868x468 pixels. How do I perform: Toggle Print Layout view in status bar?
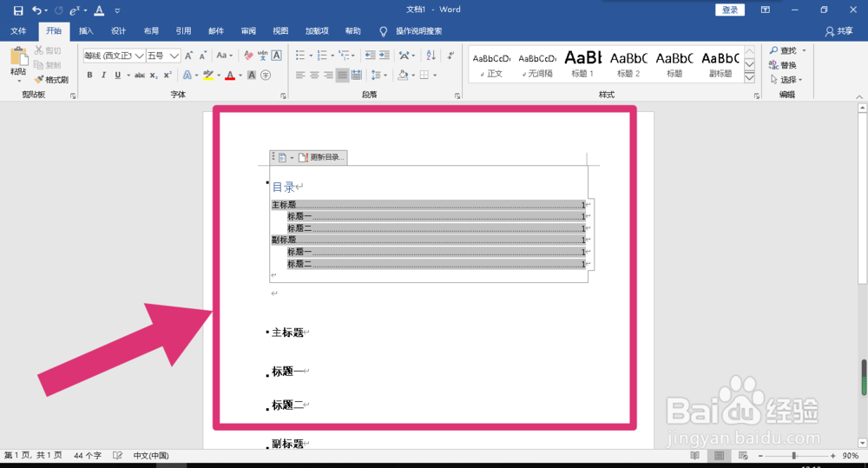[719, 456]
